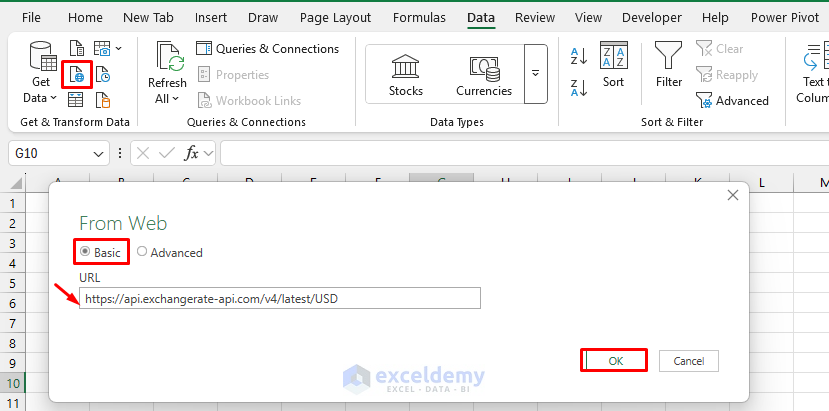This screenshot has width=829, height=411.
Task: Click the Refresh All icon
Action: [x=169, y=57]
